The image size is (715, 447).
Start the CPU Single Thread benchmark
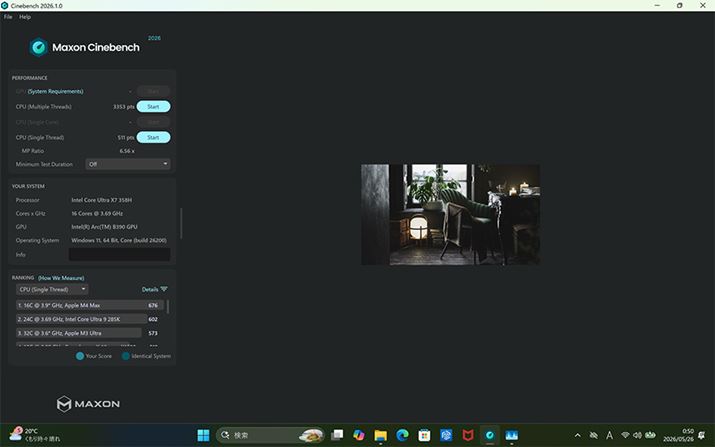coord(153,137)
